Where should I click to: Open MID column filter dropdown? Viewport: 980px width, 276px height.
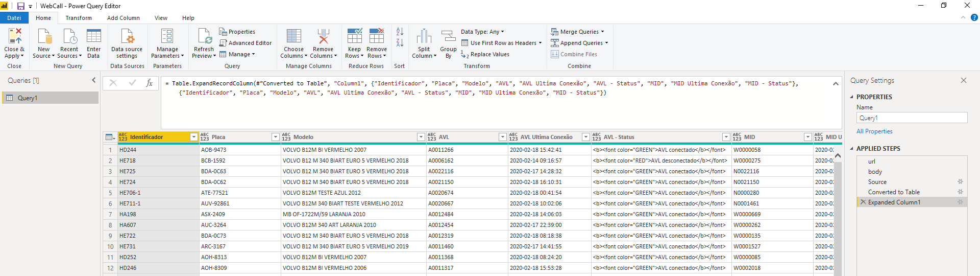pyautogui.click(x=807, y=137)
